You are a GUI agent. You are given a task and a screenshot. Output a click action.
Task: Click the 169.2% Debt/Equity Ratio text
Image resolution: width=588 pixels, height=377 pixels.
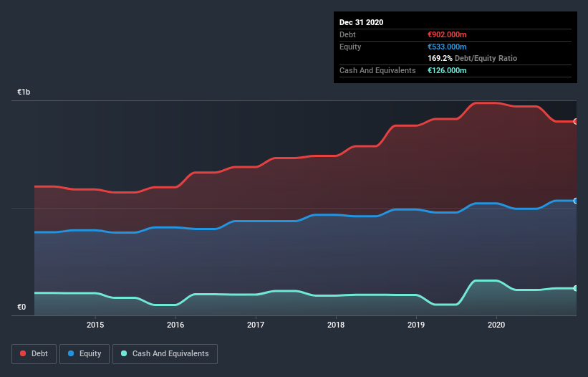tap(473, 58)
